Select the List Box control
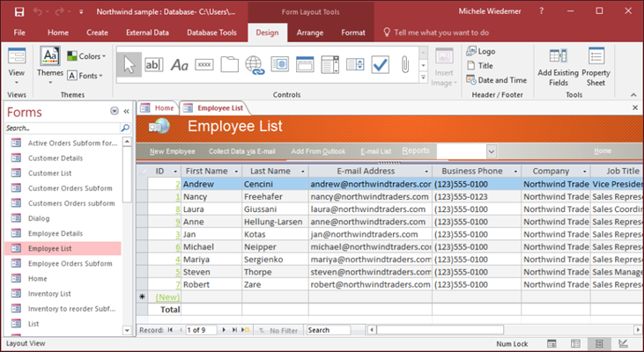 click(x=355, y=64)
